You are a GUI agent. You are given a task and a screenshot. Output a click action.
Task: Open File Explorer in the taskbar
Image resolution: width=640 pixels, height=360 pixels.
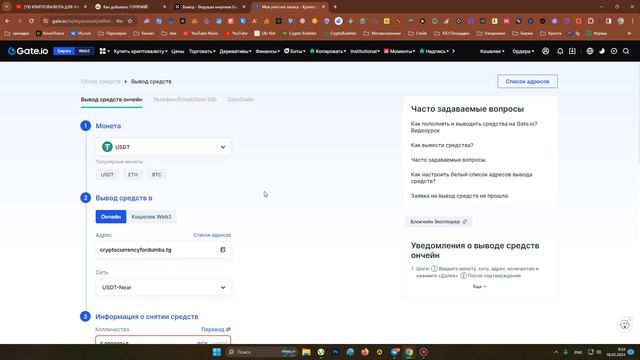tap(306, 352)
